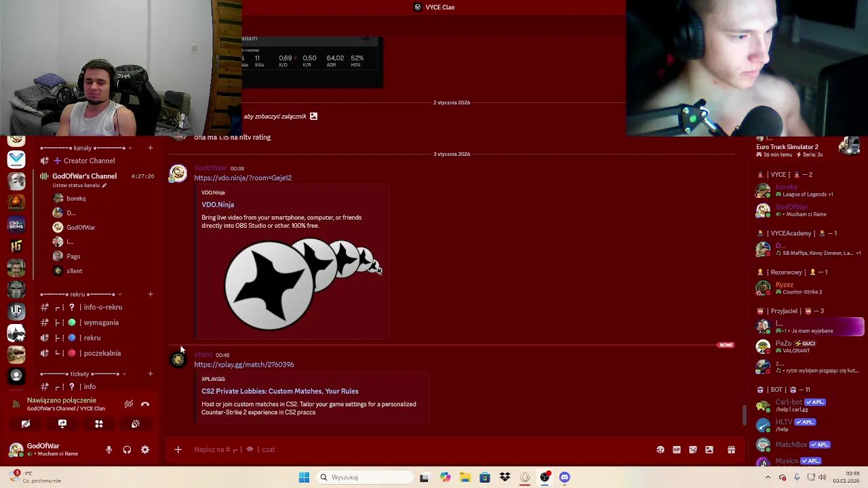The height and width of the screenshot is (488, 868).
Task: Turn on camera in voice panel
Action: pos(26,424)
